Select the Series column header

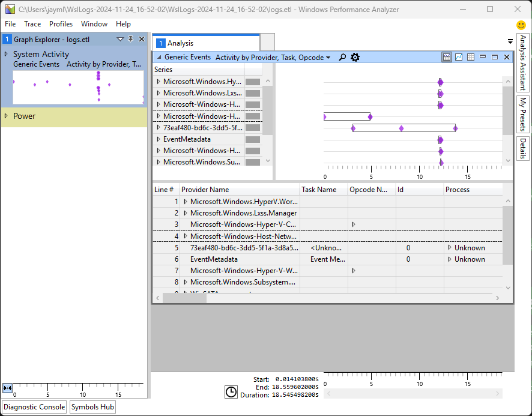[x=199, y=70]
